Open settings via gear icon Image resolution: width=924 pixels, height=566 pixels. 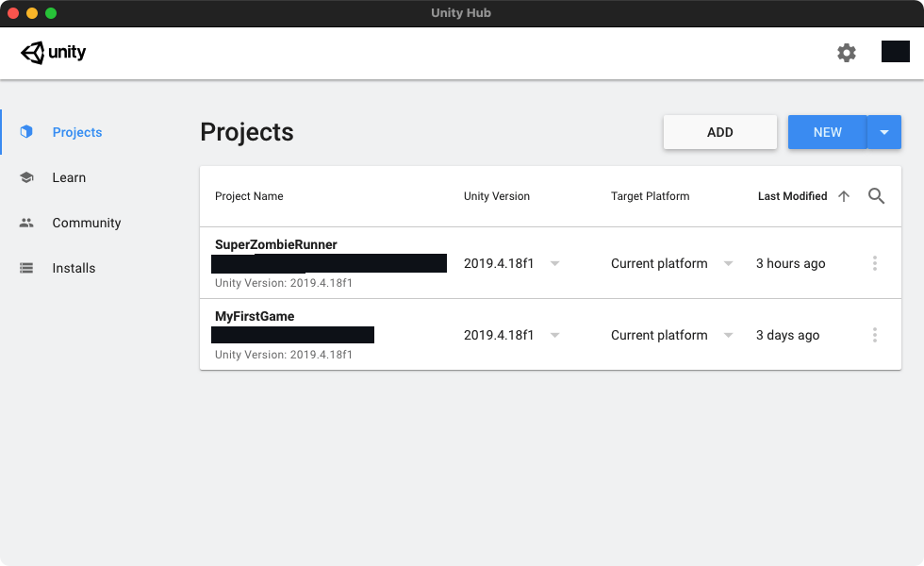(847, 53)
